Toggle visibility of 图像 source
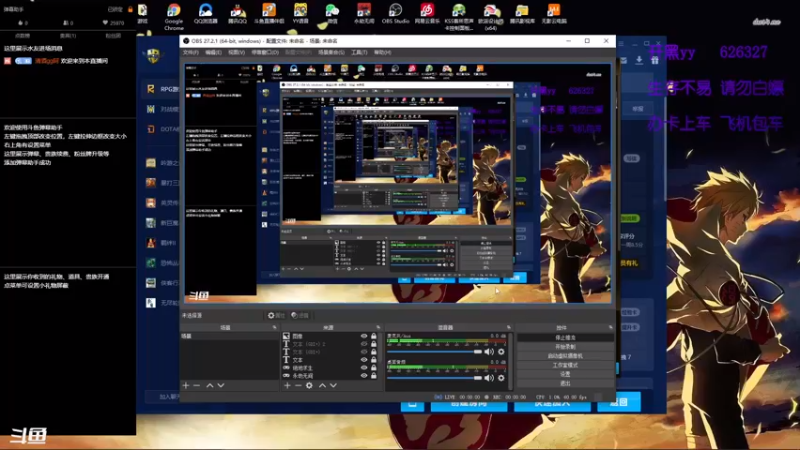The width and height of the screenshot is (800, 450). pyautogui.click(x=364, y=336)
